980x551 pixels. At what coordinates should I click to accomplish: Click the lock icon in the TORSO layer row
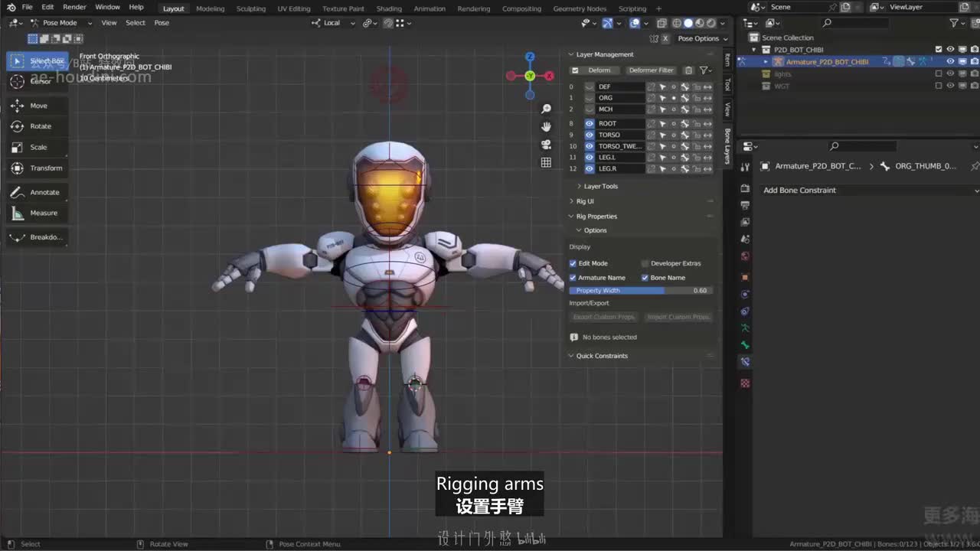696,135
